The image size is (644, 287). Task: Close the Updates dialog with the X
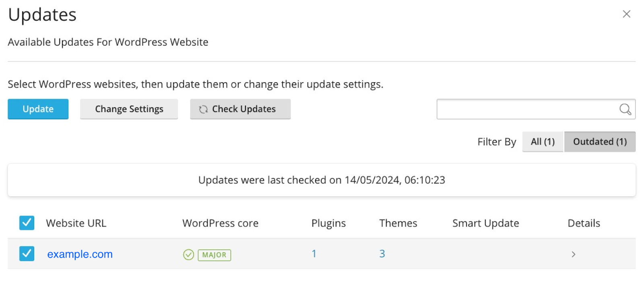[626, 14]
